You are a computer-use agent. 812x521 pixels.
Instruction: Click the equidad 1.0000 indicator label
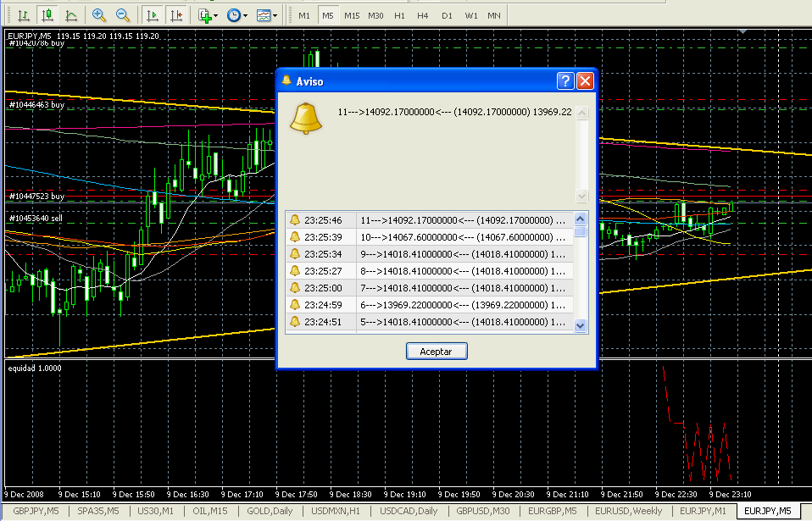click(x=35, y=369)
